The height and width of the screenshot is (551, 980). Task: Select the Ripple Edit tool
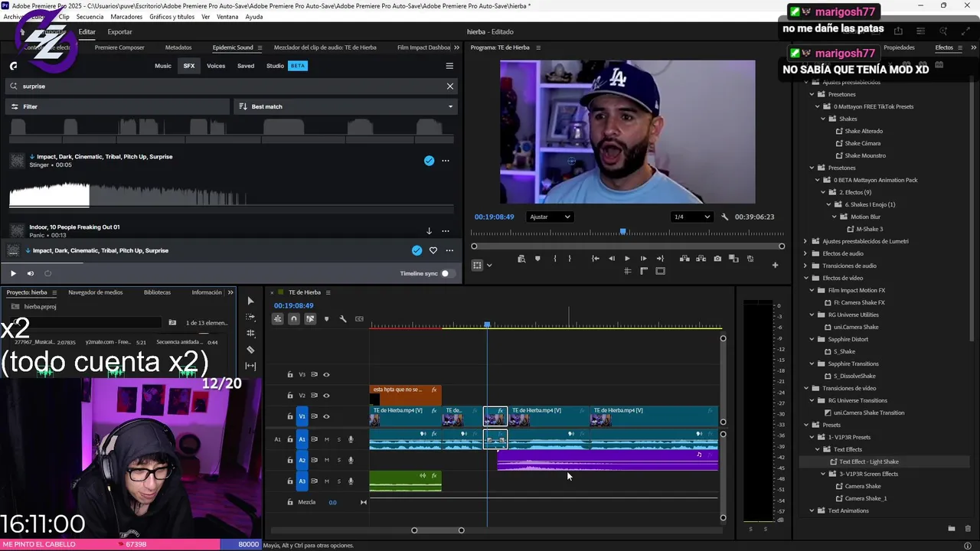click(250, 333)
